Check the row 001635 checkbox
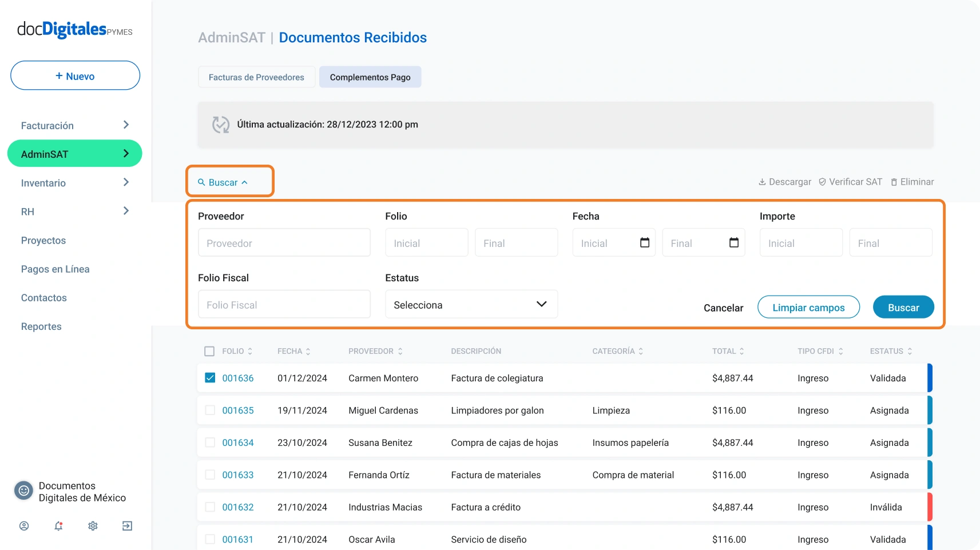The image size is (980, 550). coord(210,410)
